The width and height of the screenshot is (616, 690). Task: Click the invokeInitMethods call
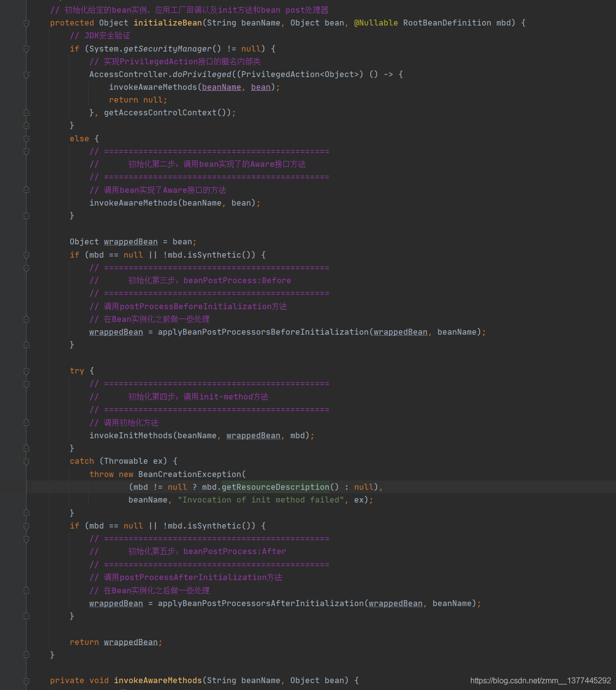pyautogui.click(x=131, y=435)
